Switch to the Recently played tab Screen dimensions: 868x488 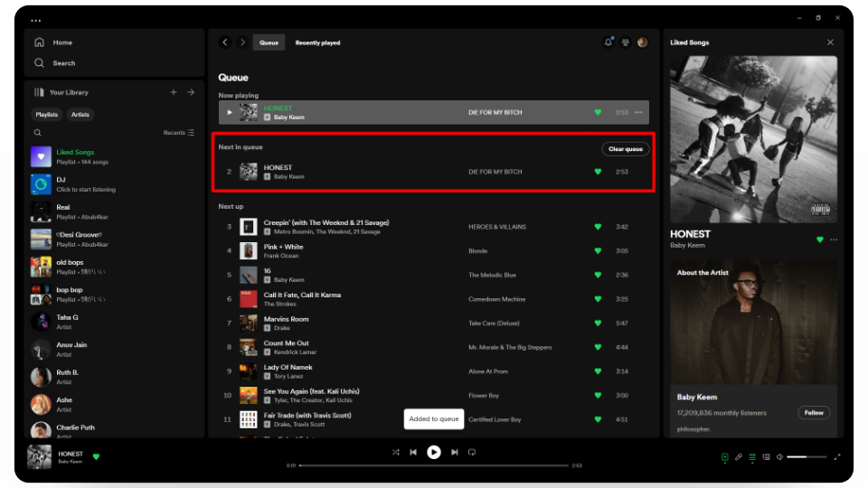pos(317,42)
